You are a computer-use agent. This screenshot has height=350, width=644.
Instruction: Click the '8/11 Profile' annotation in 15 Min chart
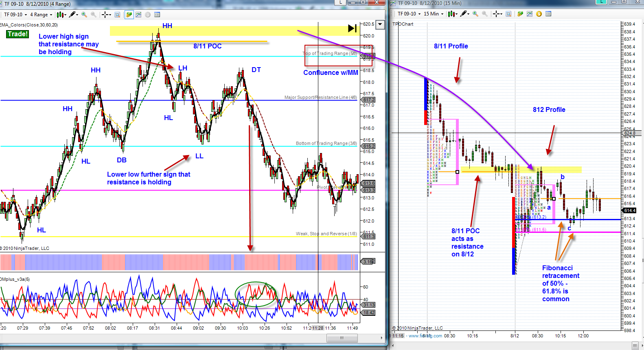pos(451,46)
